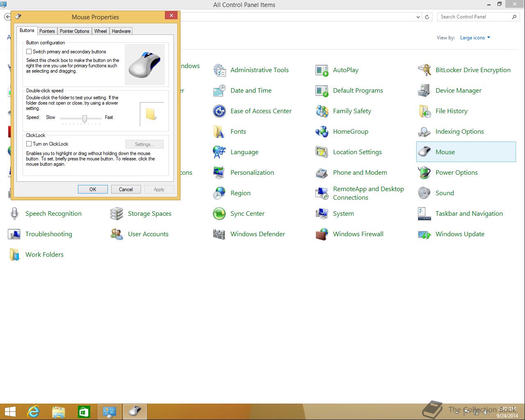The image size is (525, 420).
Task: Click the Windows Start button
Action: [x=10, y=411]
